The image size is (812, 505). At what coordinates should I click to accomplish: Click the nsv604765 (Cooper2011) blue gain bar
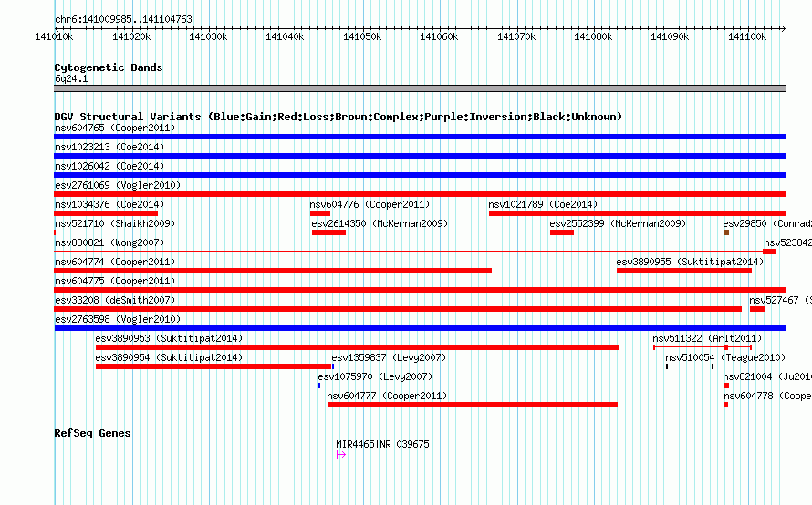[420, 137]
